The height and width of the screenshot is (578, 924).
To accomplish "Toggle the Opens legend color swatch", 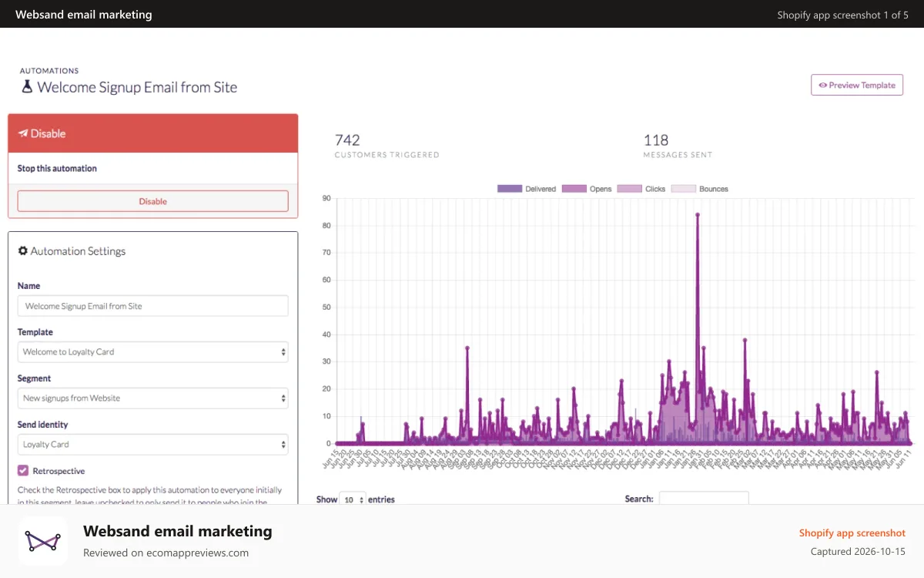I will pyautogui.click(x=574, y=189).
